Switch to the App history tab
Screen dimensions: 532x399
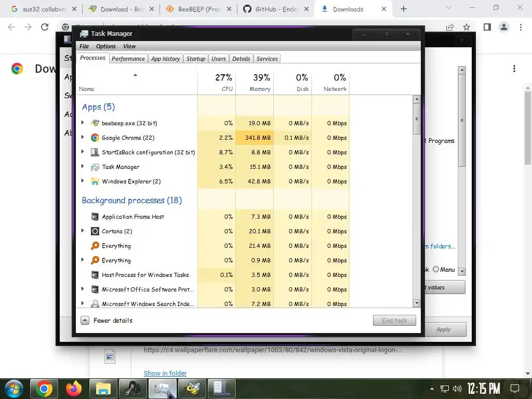[x=166, y=59]
